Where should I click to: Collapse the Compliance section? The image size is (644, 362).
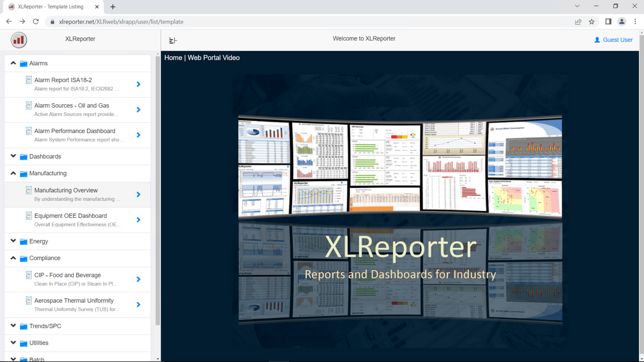tap(13, 258)
